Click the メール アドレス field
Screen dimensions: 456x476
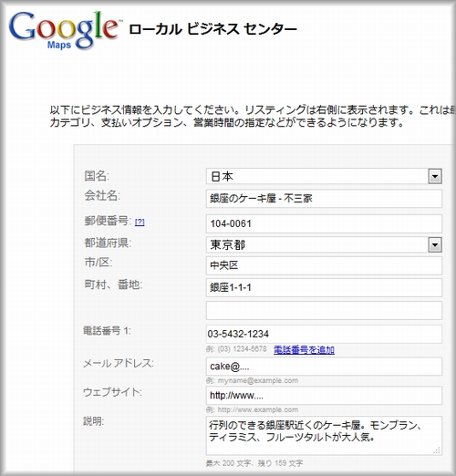(x=324, y=367)
